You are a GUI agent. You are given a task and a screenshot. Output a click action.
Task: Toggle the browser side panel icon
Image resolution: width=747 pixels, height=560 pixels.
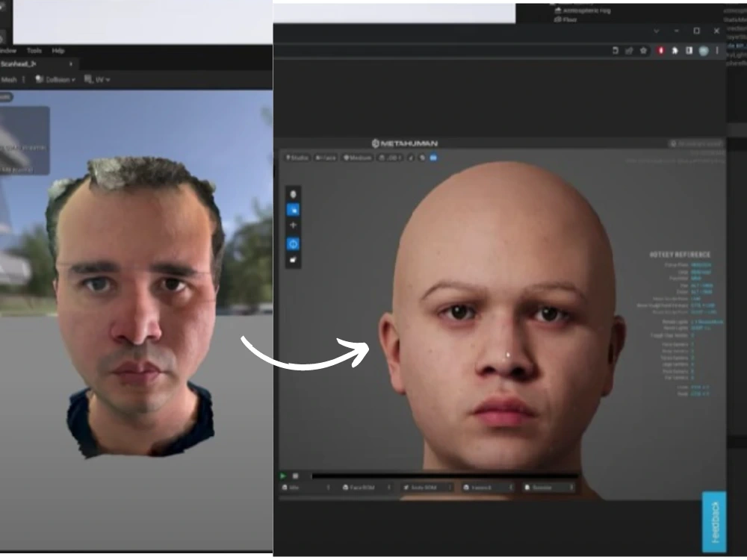pos(689,51)
